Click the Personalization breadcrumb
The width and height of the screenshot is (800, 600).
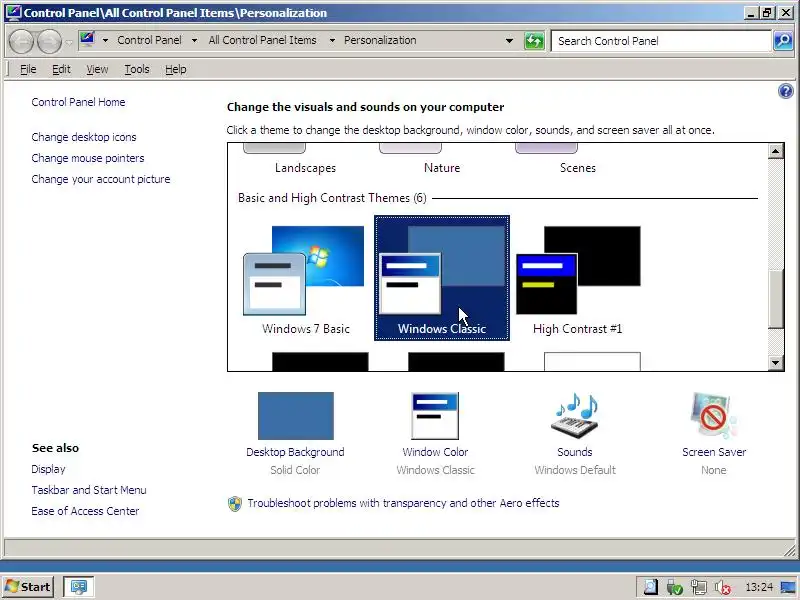(x=380, y=40)
